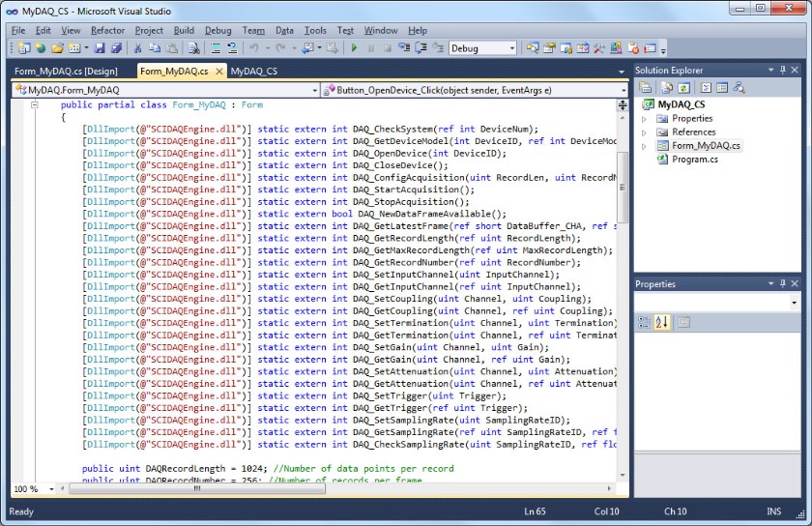Click the Step Into debug icon
Viewport: 812px width, 526px height.
[x=404, y=48]
